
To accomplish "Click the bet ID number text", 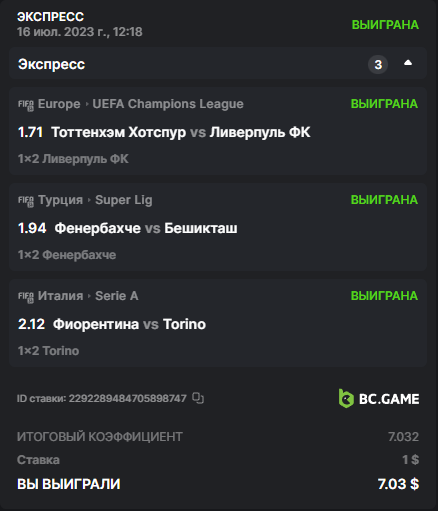I will [x=128, y=398].
